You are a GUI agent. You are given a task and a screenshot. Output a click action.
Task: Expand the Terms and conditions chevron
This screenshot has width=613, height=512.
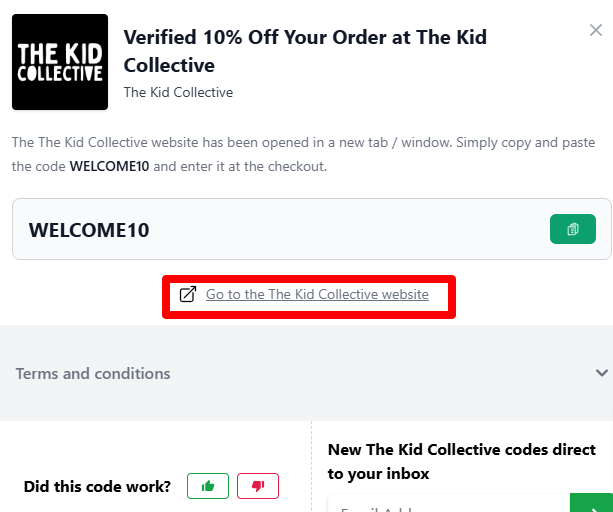tap(602, 373)
